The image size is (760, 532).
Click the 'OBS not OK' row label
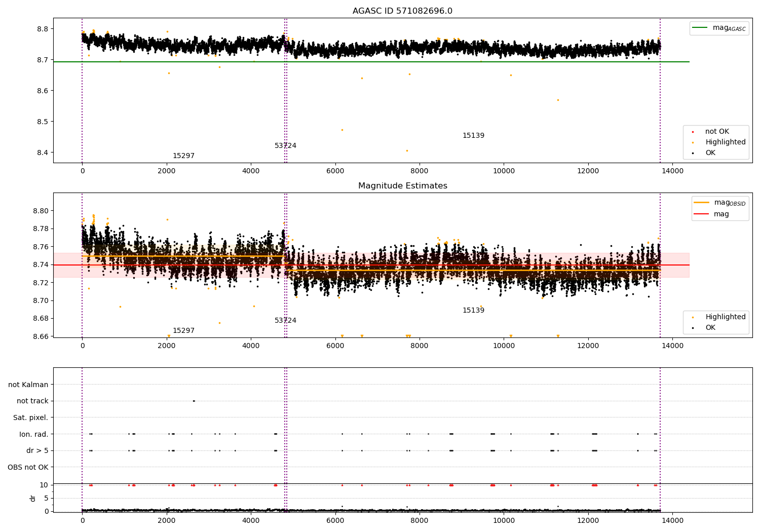[x=28, y=467]
